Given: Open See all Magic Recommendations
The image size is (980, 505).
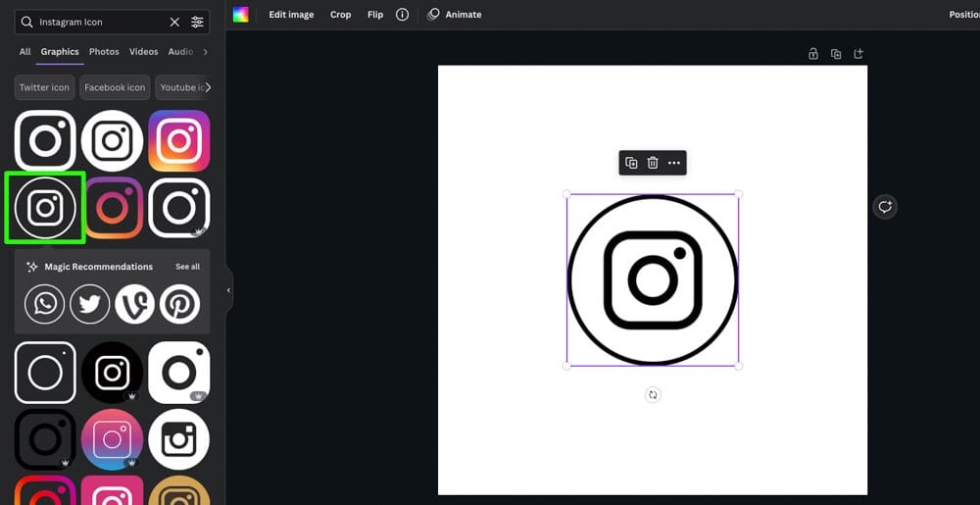Looking at the screenshot, I should pyautogui.click(x=187, y=267).
